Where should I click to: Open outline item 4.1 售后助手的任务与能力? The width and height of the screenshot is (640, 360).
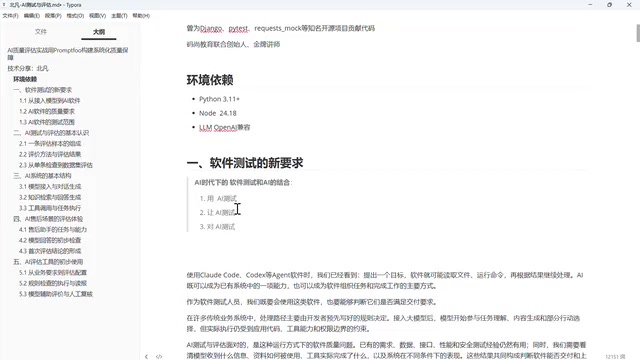(x=53, y=229)
